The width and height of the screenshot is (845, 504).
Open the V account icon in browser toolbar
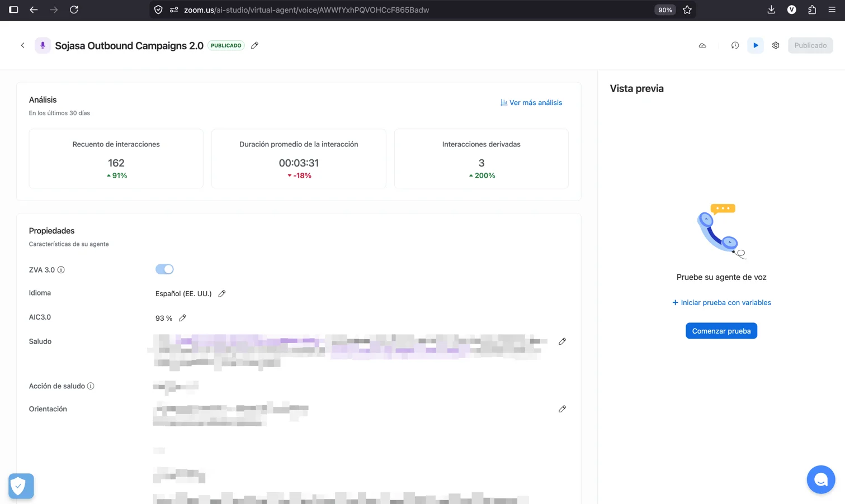791,9
